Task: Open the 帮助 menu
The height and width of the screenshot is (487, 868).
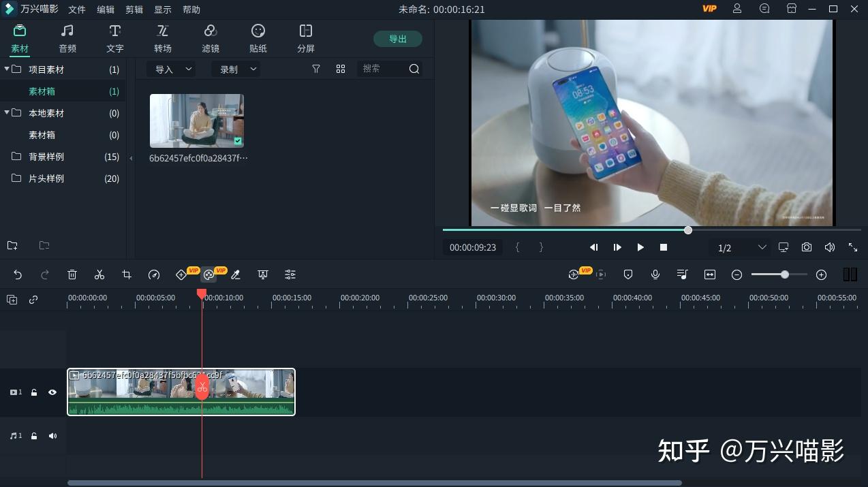Action: (x=191, y=10)
